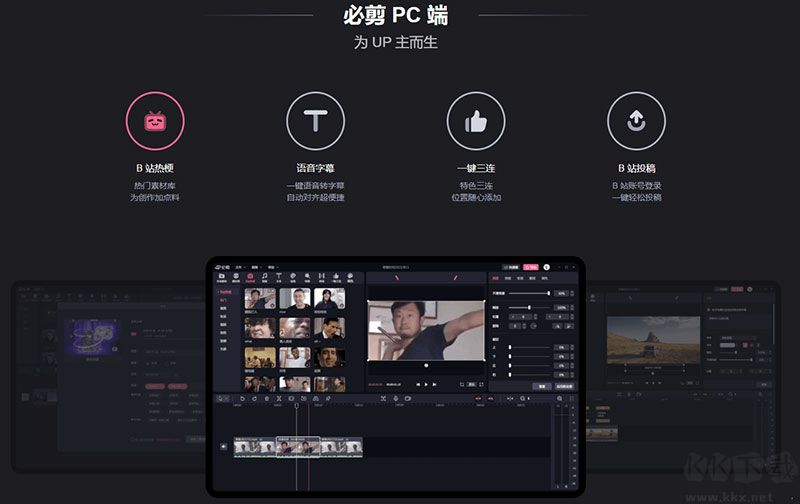Mute the video track via speaker icon
This screenshot has height=504, width=800.
[223, 446]
